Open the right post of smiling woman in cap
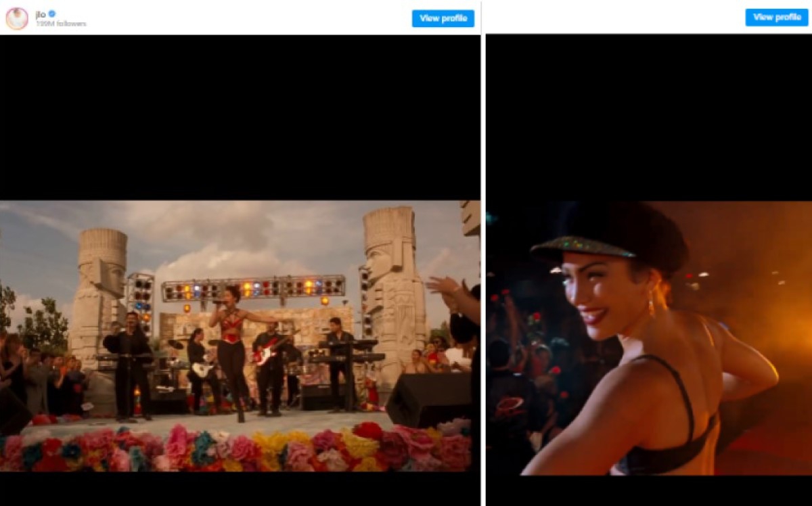This screenshot has height=506, width=812. tap(649, 338)
